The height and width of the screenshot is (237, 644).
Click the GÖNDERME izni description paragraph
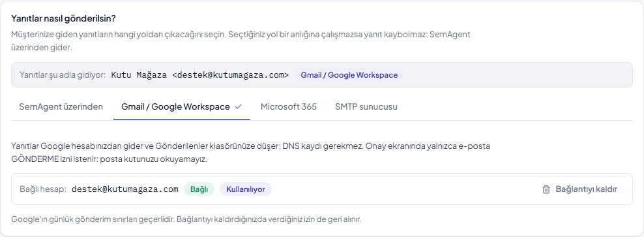point(250,152)
